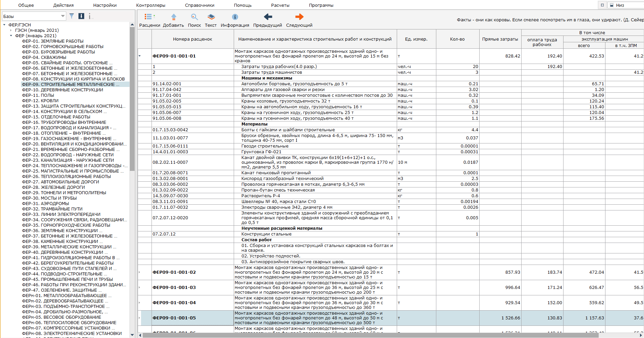This screenshot has height=338, width=644.
Task: Open the Расценки list view
Action: [x=149, y=20]
